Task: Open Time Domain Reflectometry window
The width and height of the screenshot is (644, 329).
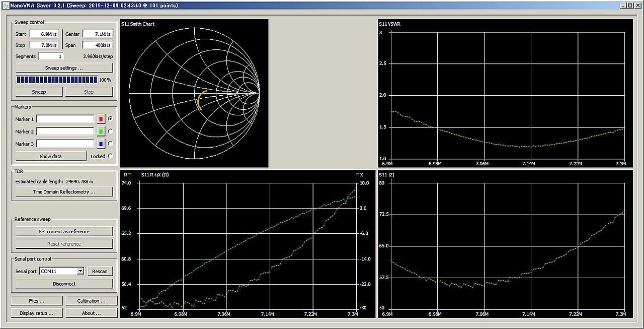Action: pos(64,191)
